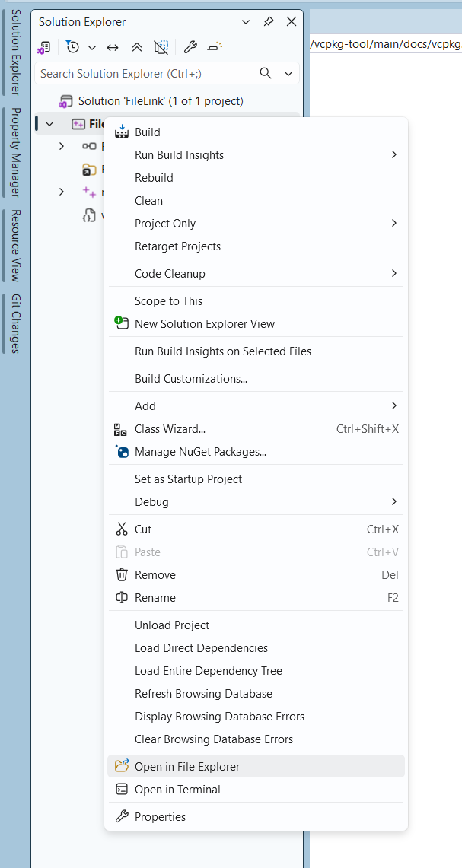The image size is (462, 868).
Task: Expand the C++ source node with chevron
Action: 62,192
